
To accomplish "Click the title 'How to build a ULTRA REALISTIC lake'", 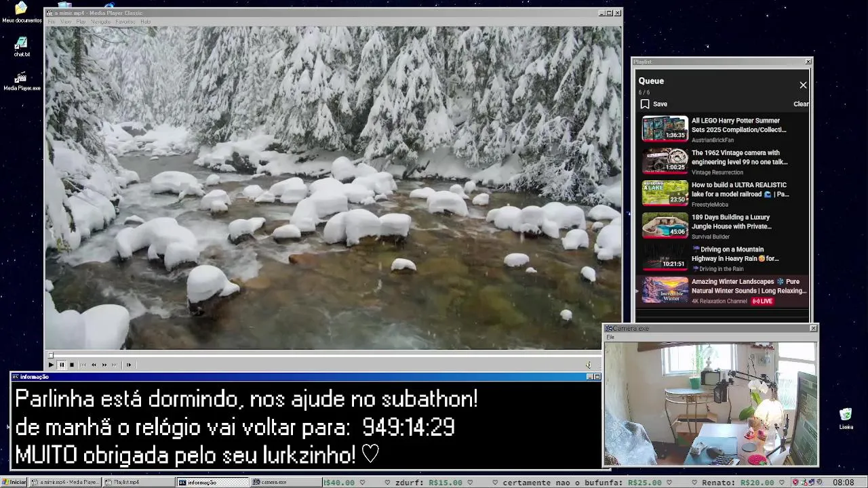I will 741,189.
